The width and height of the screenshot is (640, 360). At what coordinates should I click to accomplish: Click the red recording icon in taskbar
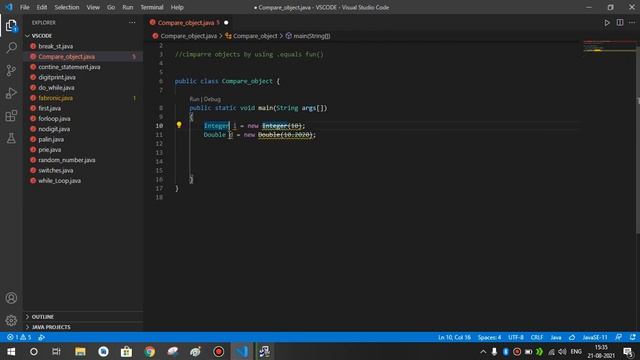[x=218, y=351]
